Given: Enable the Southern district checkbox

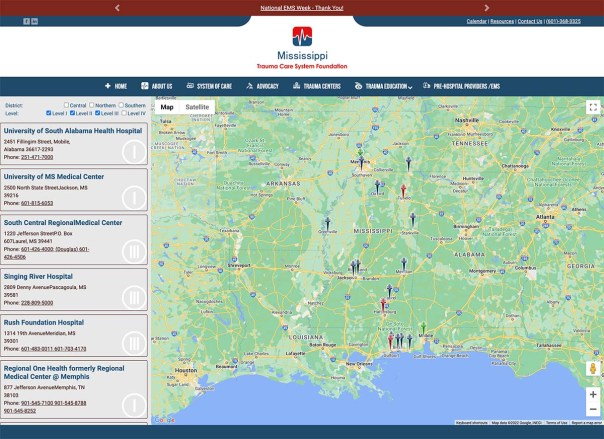Looking at the screenshot, I should [121, 105].
